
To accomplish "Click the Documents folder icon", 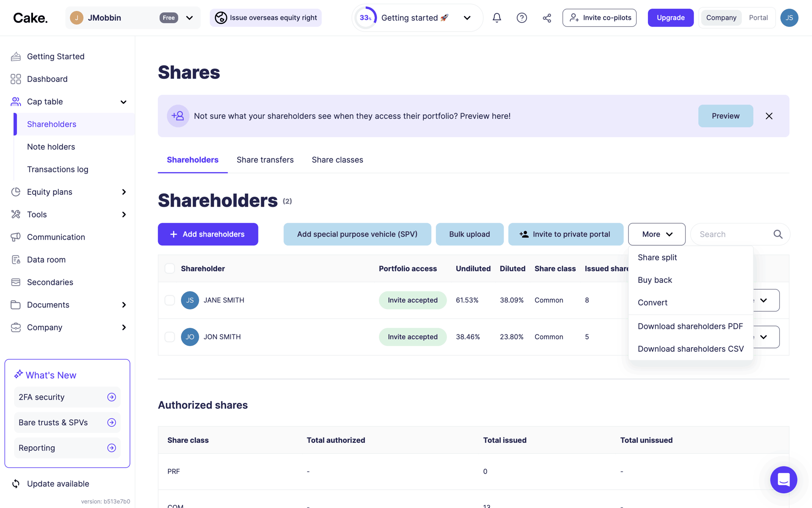I will (x=16, y=305).
